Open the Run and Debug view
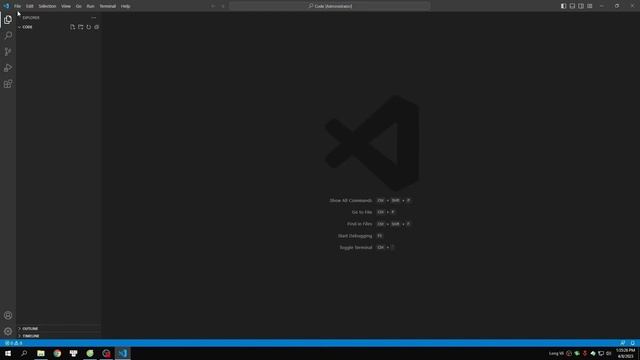Screen dimensions: 640x360 click(x=8, y=68)
